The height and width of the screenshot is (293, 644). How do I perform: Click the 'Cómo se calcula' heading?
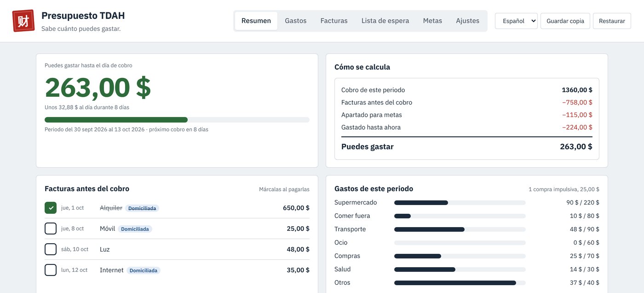pyautogui.click(x=362, y=67)
